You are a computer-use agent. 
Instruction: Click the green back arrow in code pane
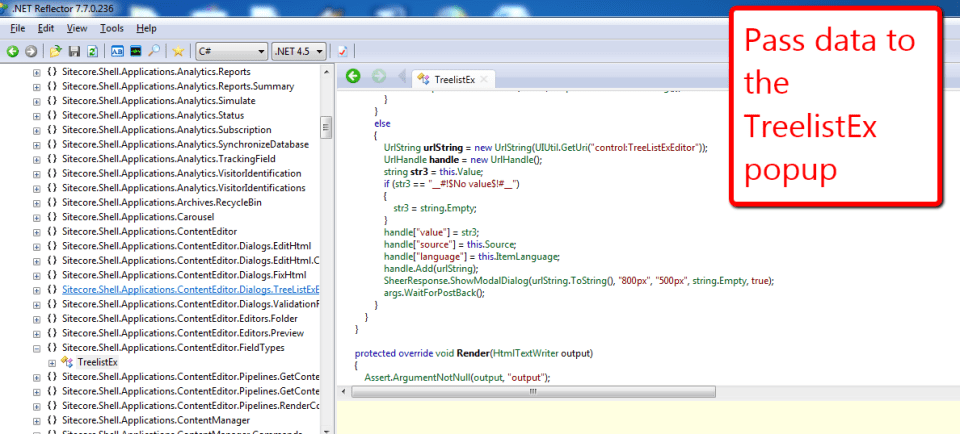353,77
